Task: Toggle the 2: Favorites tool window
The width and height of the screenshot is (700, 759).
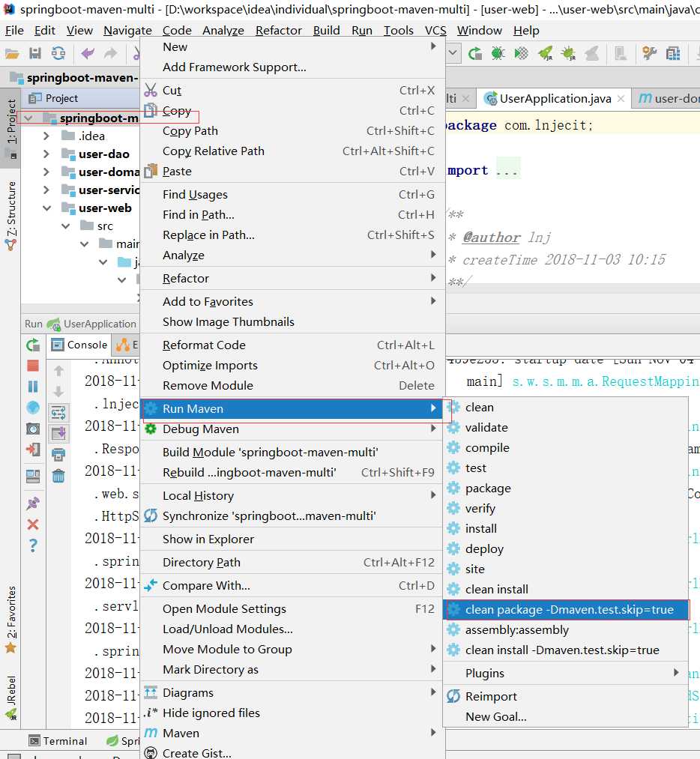Action: coord(10,620)
